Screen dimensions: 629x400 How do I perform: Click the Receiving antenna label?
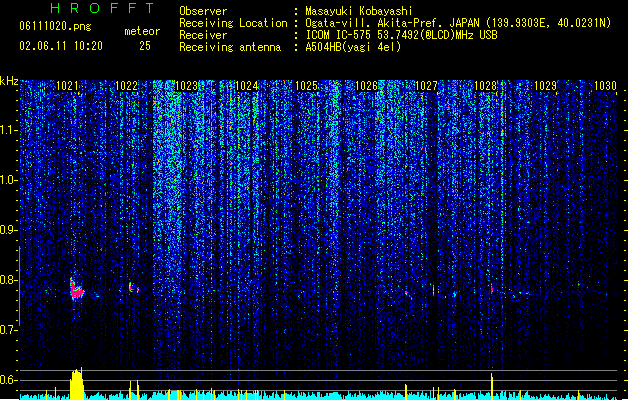click(230, 47)
